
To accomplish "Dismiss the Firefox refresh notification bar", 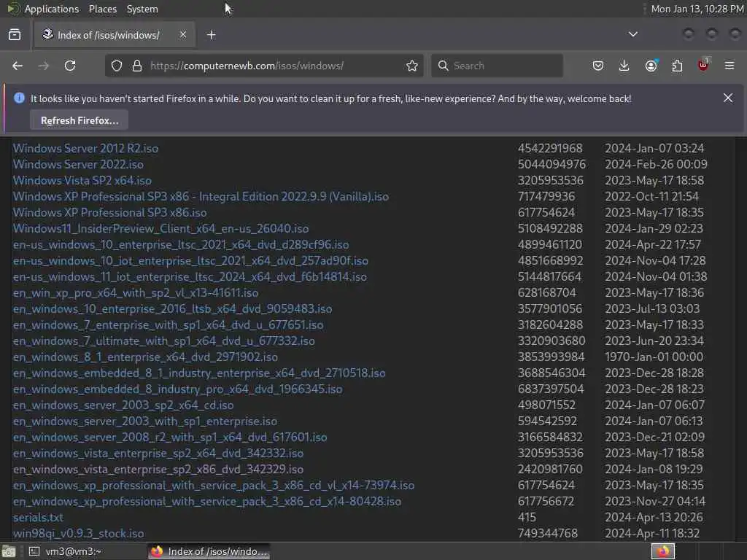I will (728, 98).
